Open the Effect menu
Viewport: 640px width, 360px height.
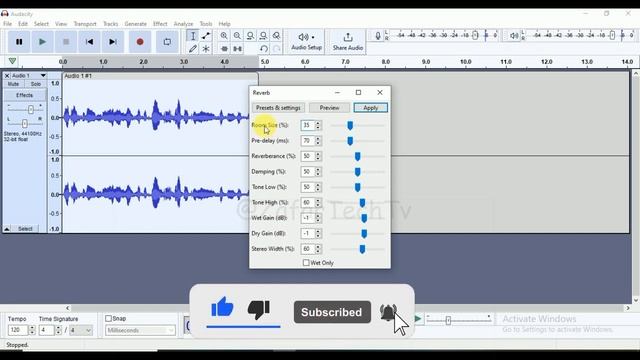[160, 24]
